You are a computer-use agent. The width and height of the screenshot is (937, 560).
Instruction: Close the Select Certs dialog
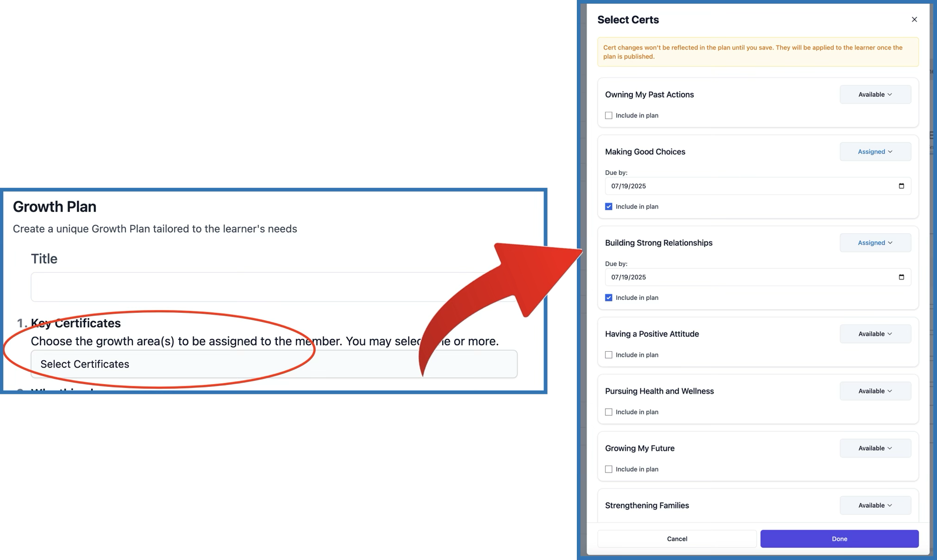point(914,19)
